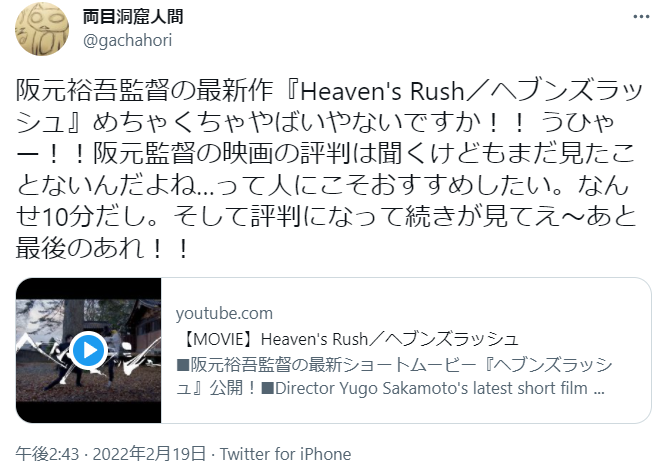Viewport: 665px width, 476px height.
Task: Click the truncation ellipsis ending the card description
Action: tap(599, 388)
